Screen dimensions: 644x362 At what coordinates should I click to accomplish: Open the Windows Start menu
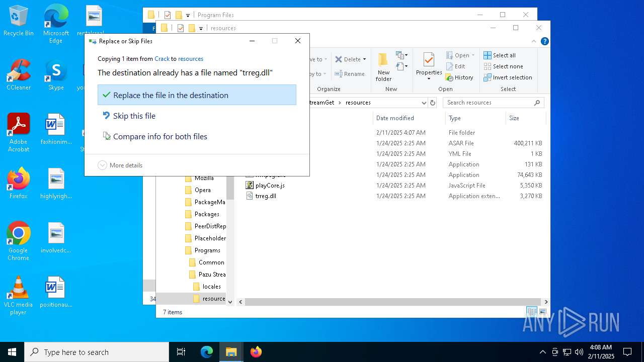click(12, 352)
